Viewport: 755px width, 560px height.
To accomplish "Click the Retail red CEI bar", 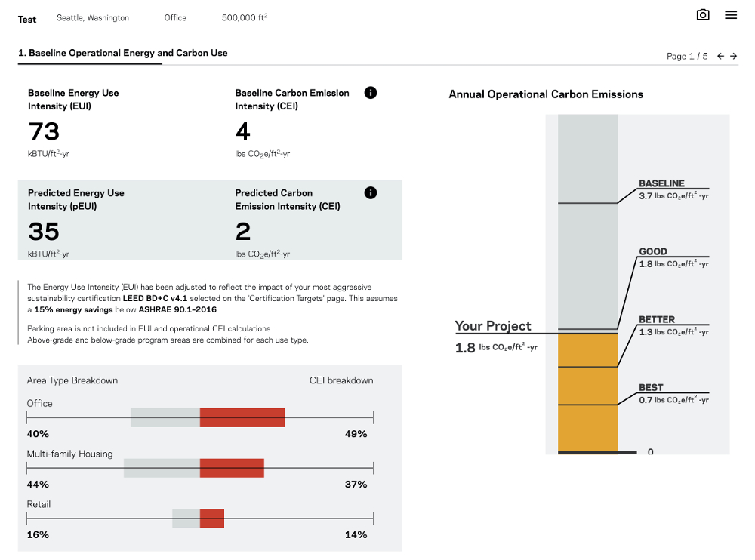I will tap(212, 518).
